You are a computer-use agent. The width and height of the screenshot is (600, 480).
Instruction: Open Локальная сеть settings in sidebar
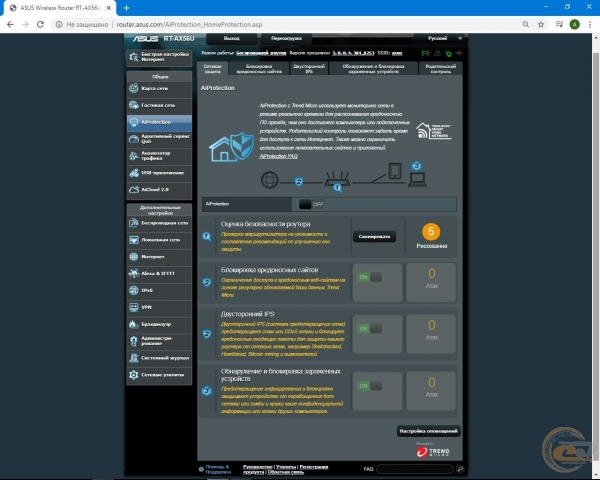[159, 240]
